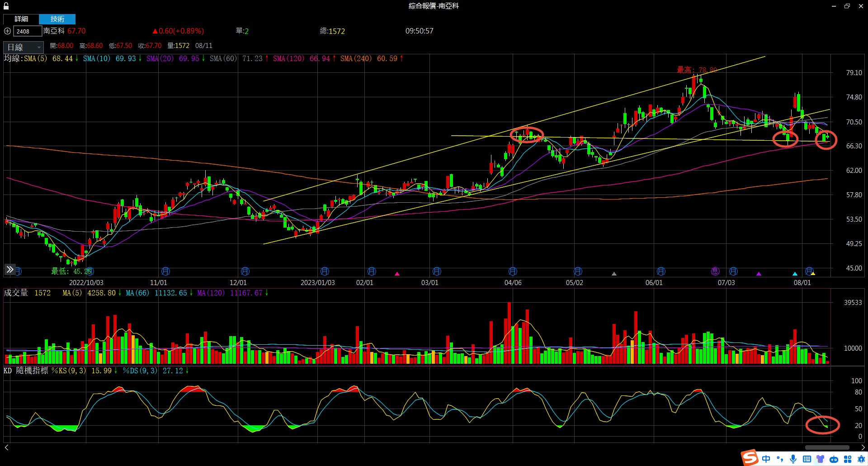Open the 日線 period dropdown
Image resolution: width=868 pixels, height=466 pixels.
point(24,47)
